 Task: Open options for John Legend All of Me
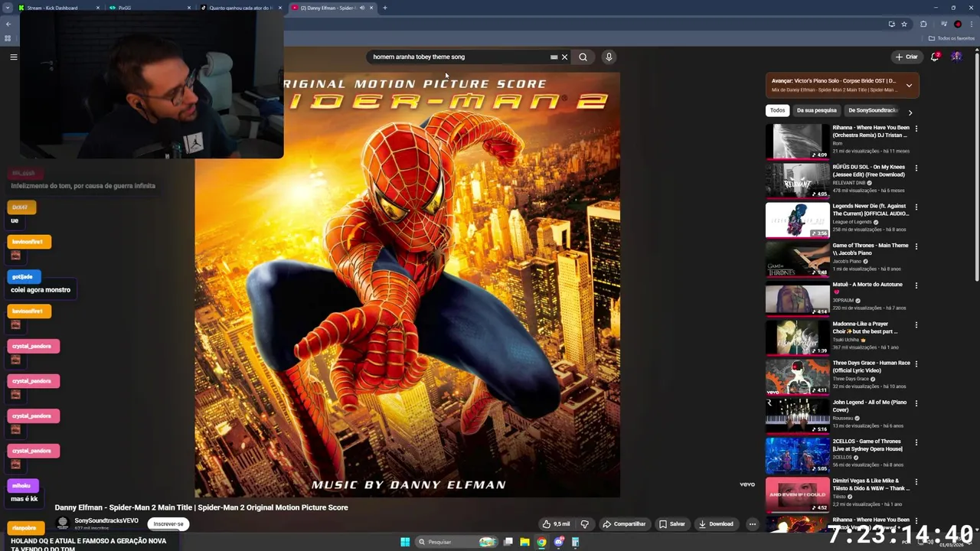(916, 403)
